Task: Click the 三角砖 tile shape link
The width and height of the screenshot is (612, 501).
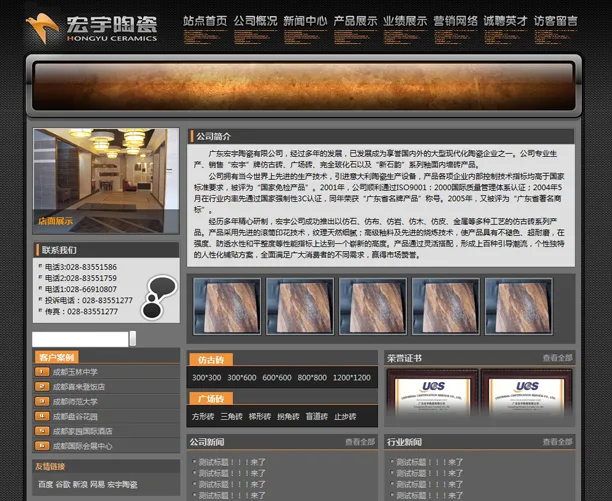Action: pos(231,417)
